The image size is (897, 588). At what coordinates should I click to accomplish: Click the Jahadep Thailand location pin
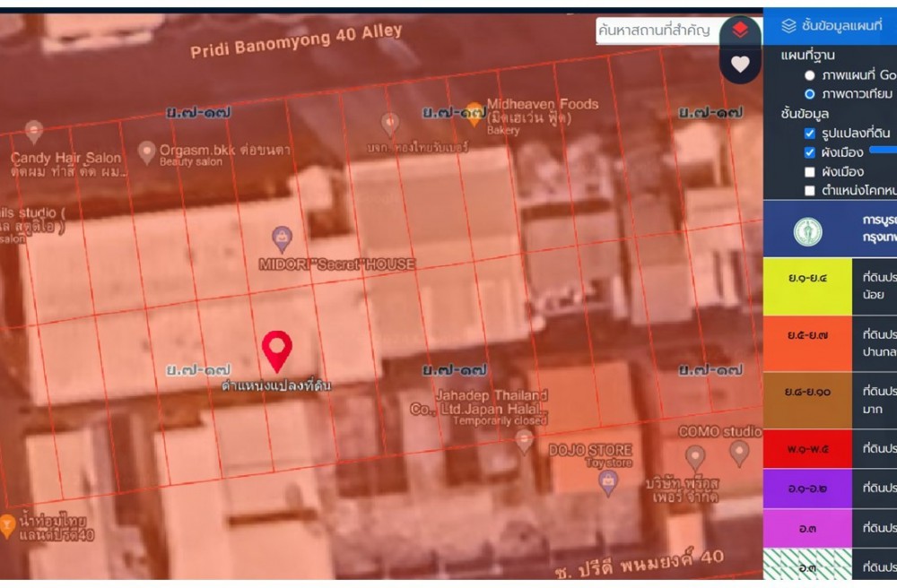(524, 439)
